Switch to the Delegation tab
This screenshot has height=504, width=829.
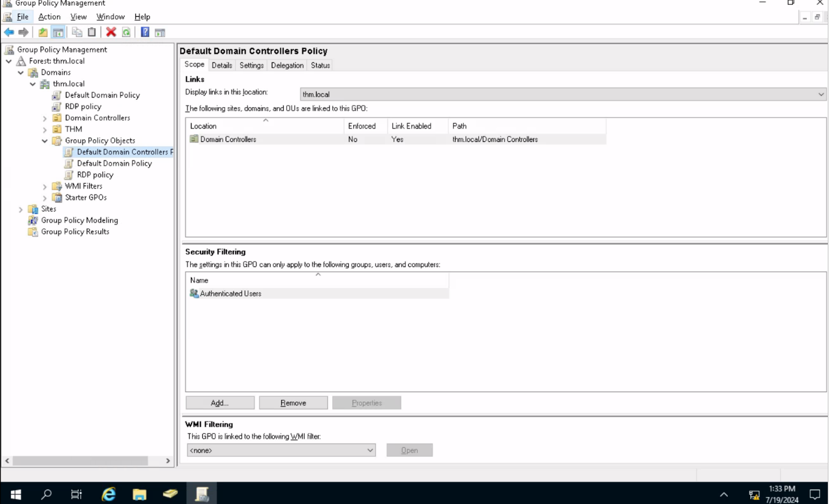(x=287, y=65)
